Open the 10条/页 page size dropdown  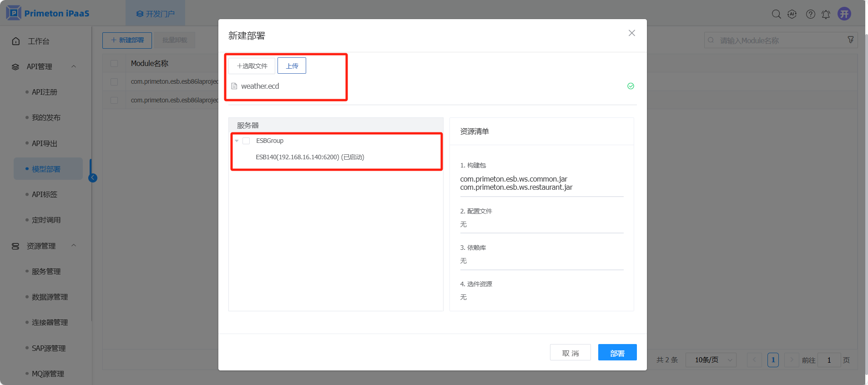(711, 360)
